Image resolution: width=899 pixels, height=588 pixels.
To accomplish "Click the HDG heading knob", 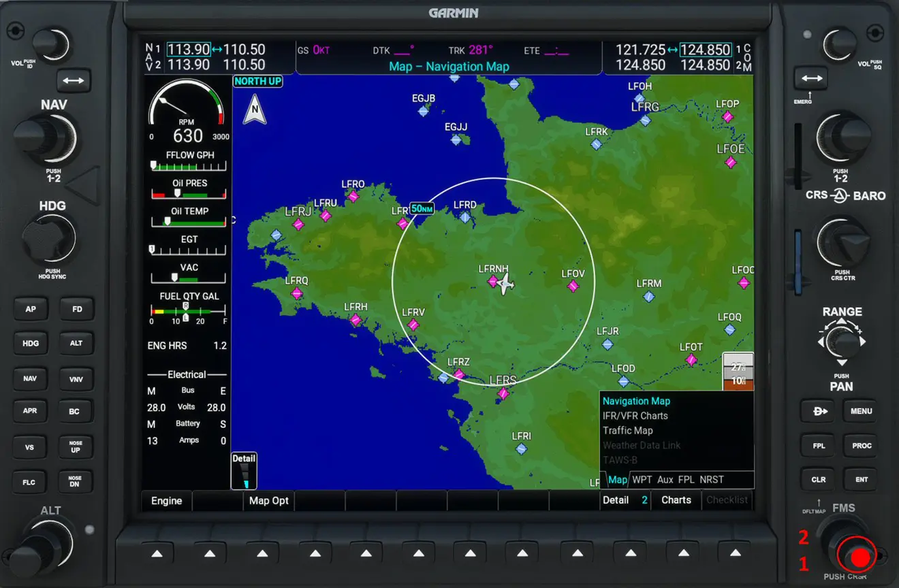I will coord(49,239).
